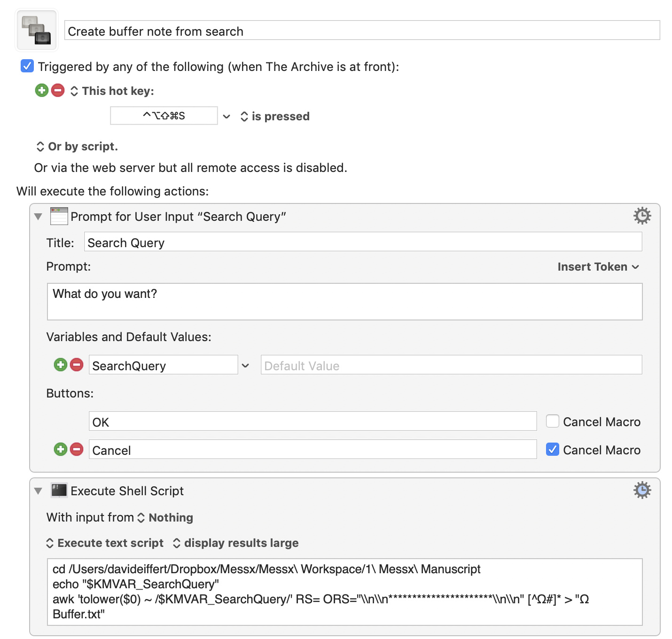The image size is (672, 639).
Task: Uncheck Cancel Macro for the Cancel button
Action: tap(553, 450)
